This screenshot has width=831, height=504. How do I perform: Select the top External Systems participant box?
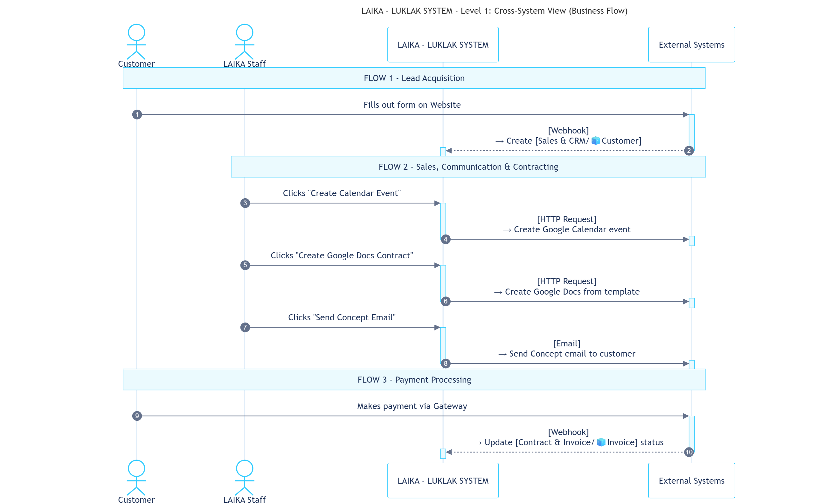tap(691, 44)
